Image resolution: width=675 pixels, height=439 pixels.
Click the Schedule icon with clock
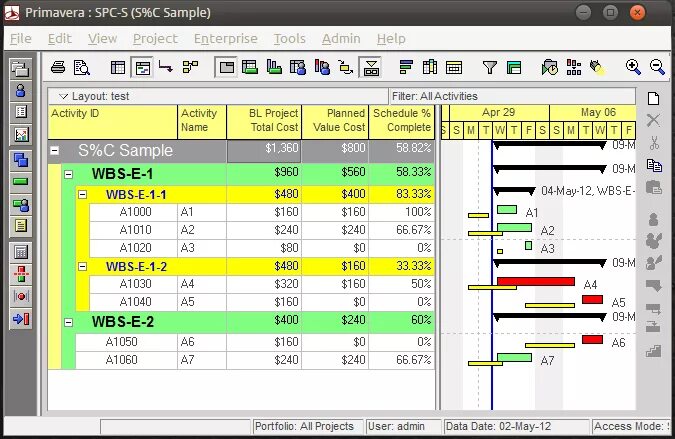click(550, 67)
